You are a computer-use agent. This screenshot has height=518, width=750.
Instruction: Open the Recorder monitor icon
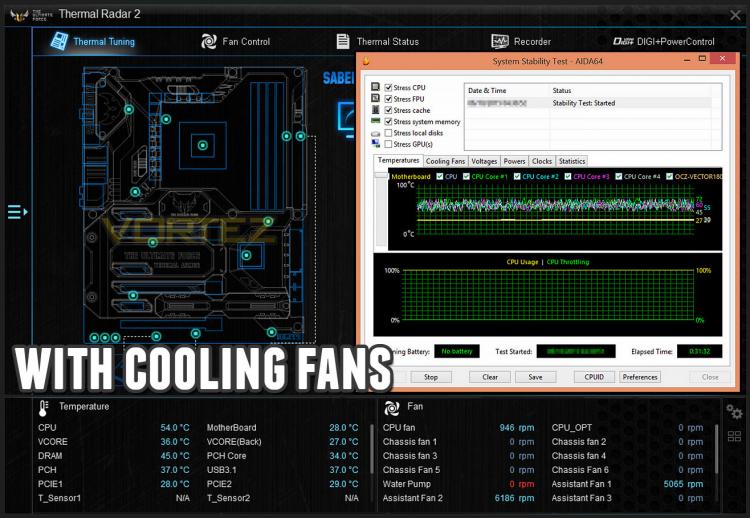[500, 42]
